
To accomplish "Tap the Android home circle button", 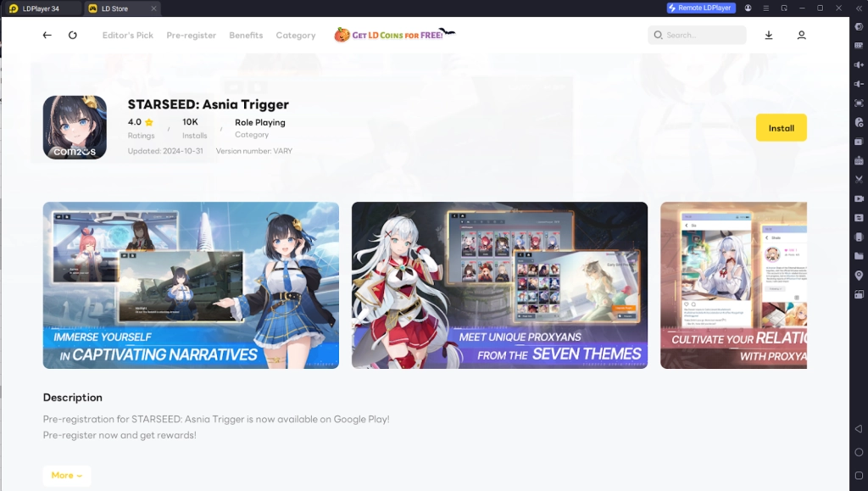I will 859,452.
